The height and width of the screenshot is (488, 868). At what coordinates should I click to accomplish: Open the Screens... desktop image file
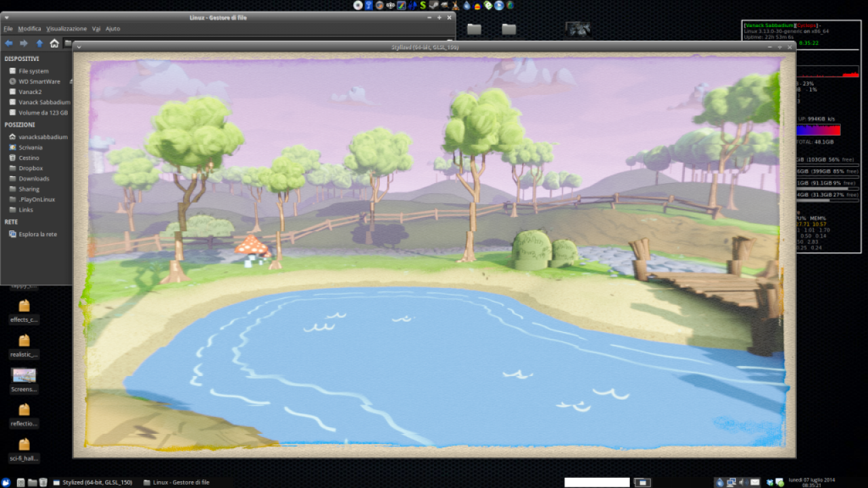click(24, 380)
